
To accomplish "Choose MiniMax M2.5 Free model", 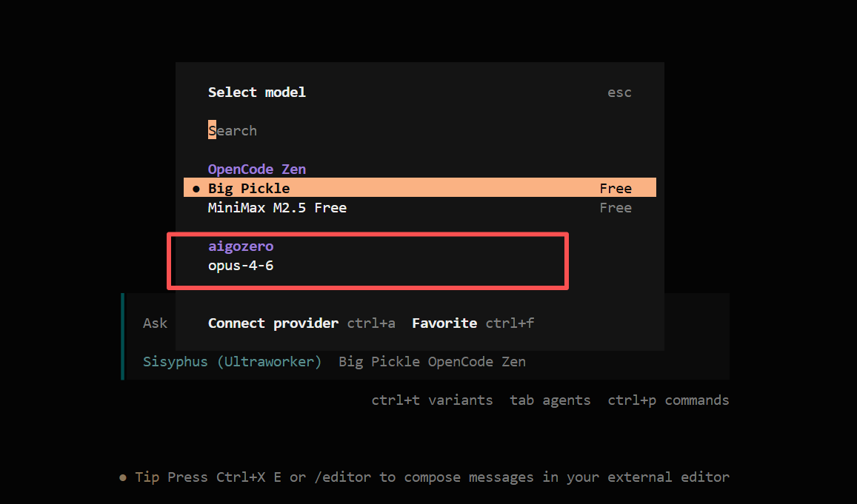I will tap(277, 208).
